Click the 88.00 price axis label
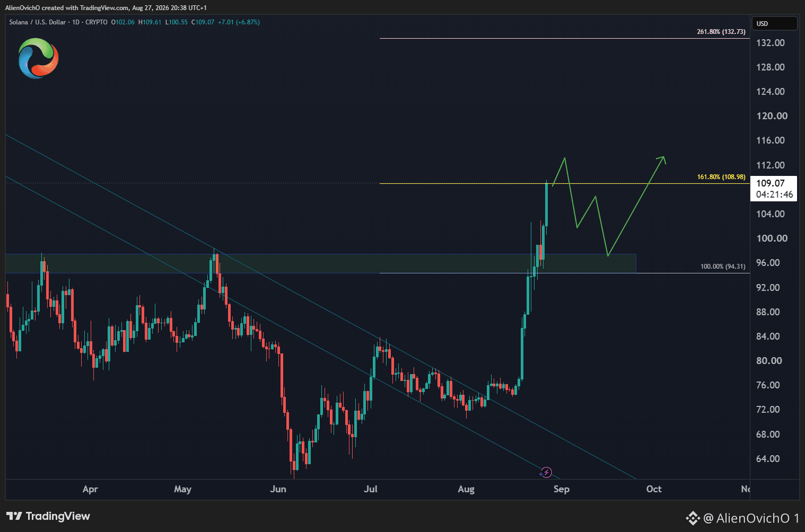 768,312
